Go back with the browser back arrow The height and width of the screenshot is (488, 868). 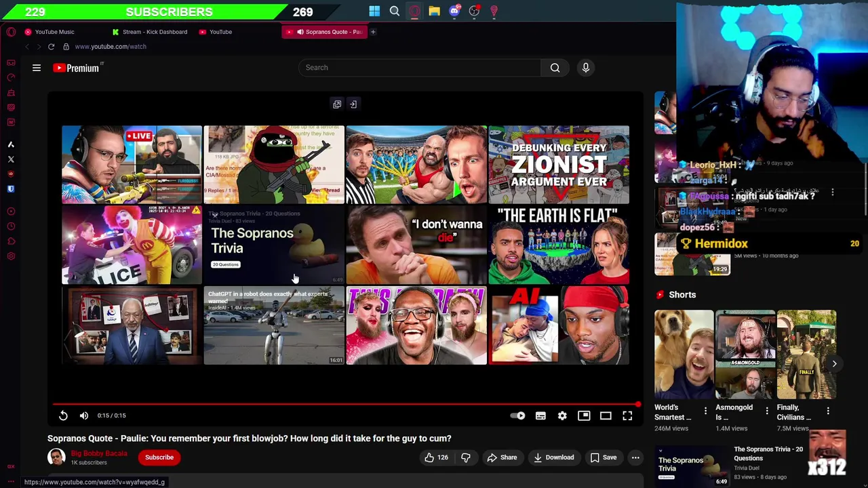pos(27,47)
